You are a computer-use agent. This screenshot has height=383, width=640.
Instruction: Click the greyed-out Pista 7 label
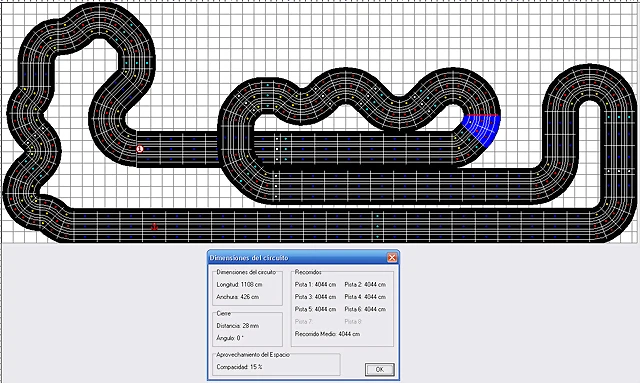tap(303, 321)
